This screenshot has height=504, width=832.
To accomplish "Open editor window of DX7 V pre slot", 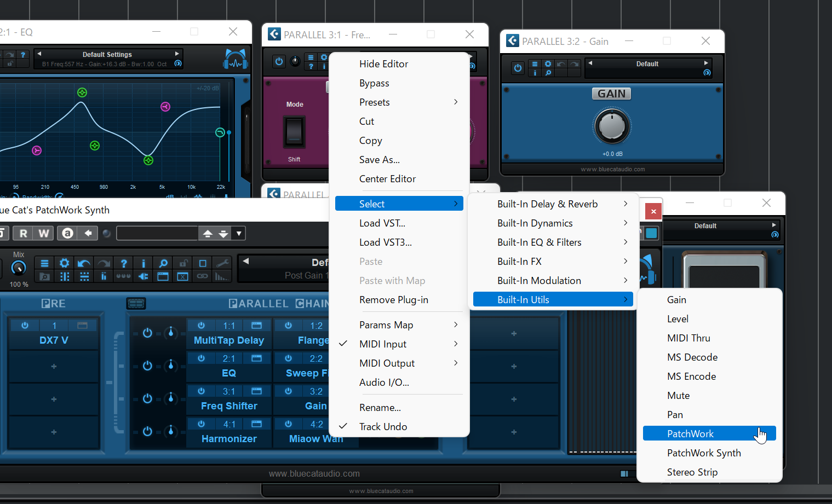I will (82, 325).
